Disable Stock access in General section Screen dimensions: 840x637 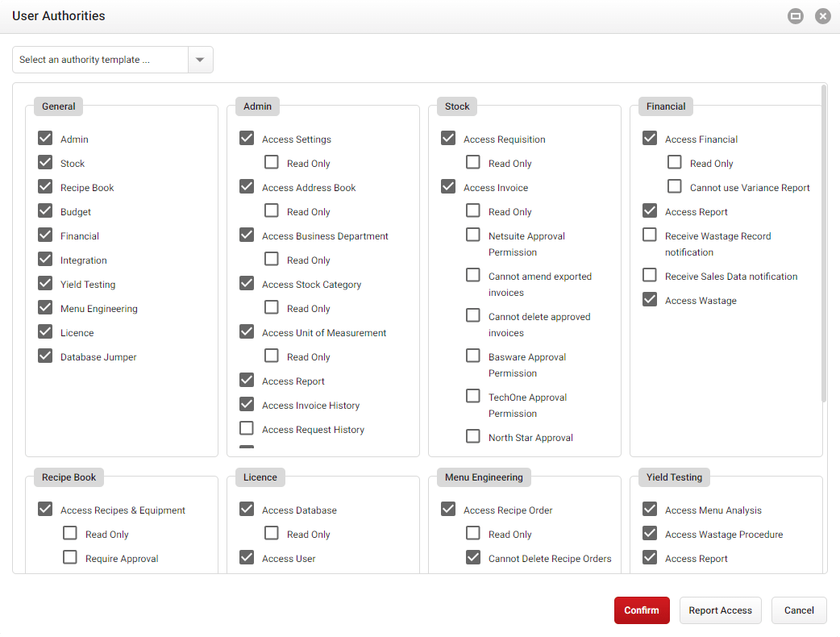(45, 162)
